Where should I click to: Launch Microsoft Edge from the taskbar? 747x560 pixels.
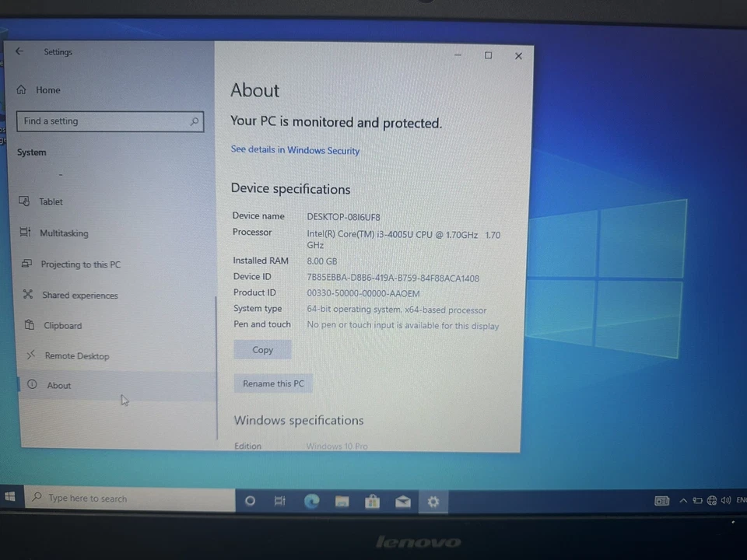tap(311, 501)
